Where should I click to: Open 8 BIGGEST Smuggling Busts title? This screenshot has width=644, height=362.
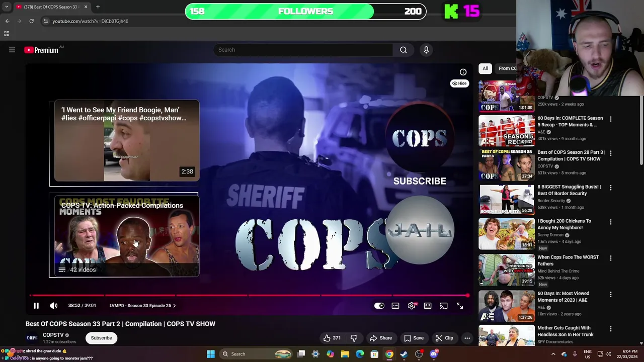(569, 190)
